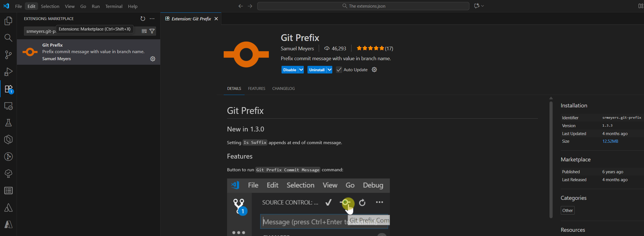Open the Help menu
The height and width of the screenshot is (236, 644).
point(133,6)
